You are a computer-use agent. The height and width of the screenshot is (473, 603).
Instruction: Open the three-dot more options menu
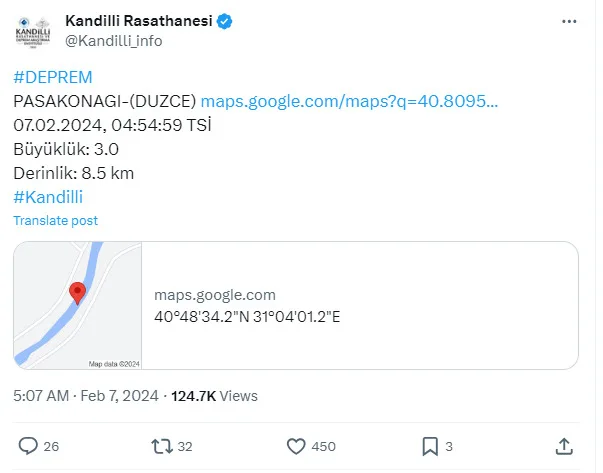(569, 22)
